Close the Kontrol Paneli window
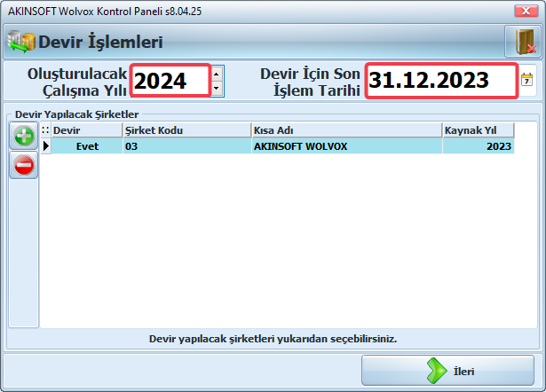Viewport: 546px width, 392px height. [x=526, y=12]
